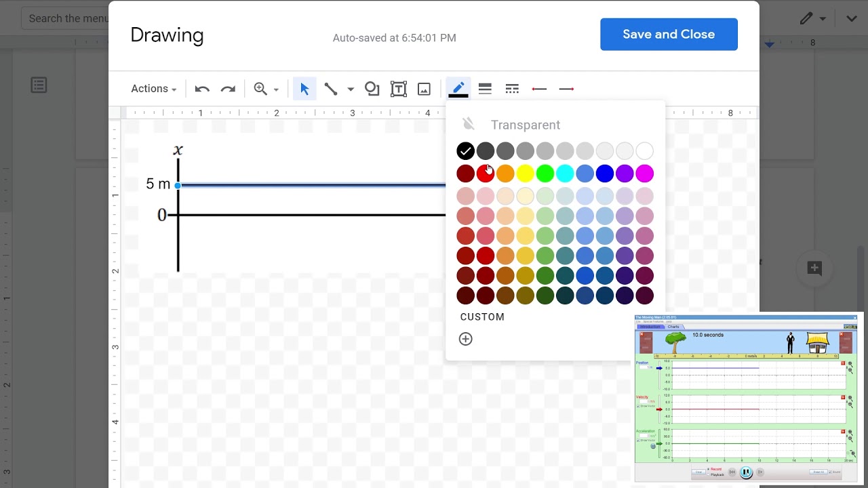
Task: Click the man figure in Moving Man
Action: [x=790, y=343]
